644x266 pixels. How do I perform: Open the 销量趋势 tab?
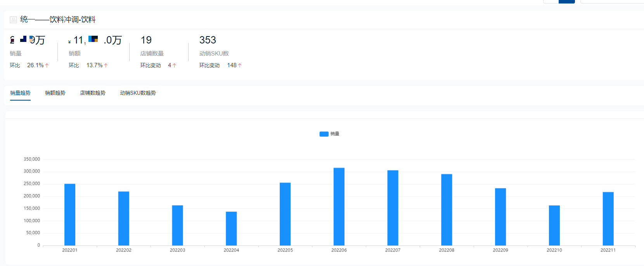20,93
